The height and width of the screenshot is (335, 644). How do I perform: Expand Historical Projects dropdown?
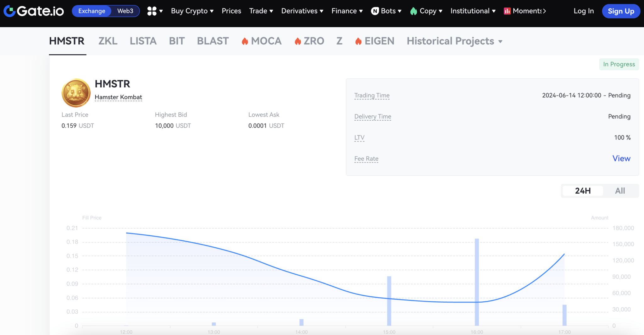point(454,41)
